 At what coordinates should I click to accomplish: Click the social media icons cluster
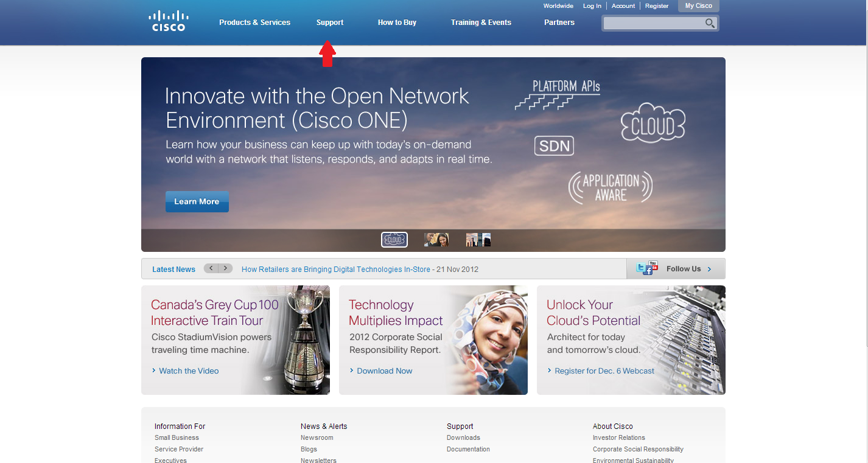(648, 268)
